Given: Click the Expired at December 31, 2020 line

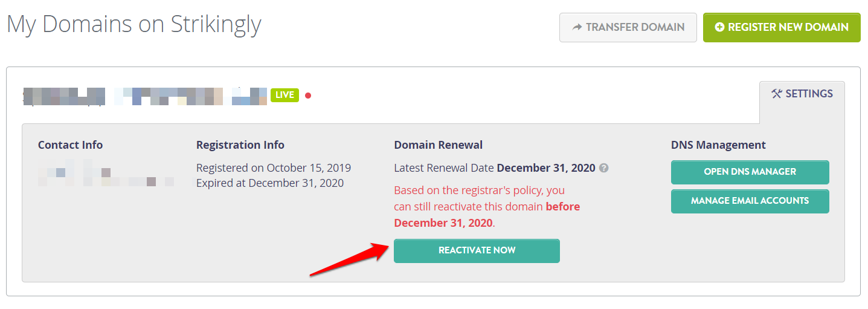Looking at the screenshot, I should [x=270, y=183].
